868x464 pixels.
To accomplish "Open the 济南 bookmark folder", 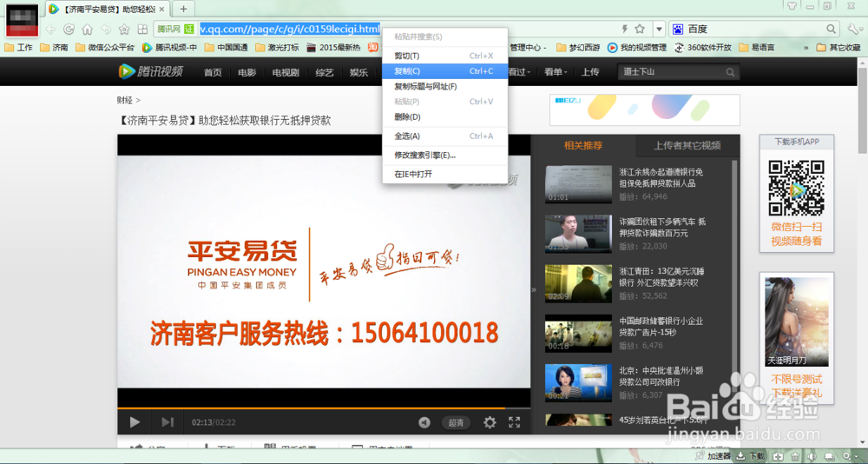I will pos(54,48).
